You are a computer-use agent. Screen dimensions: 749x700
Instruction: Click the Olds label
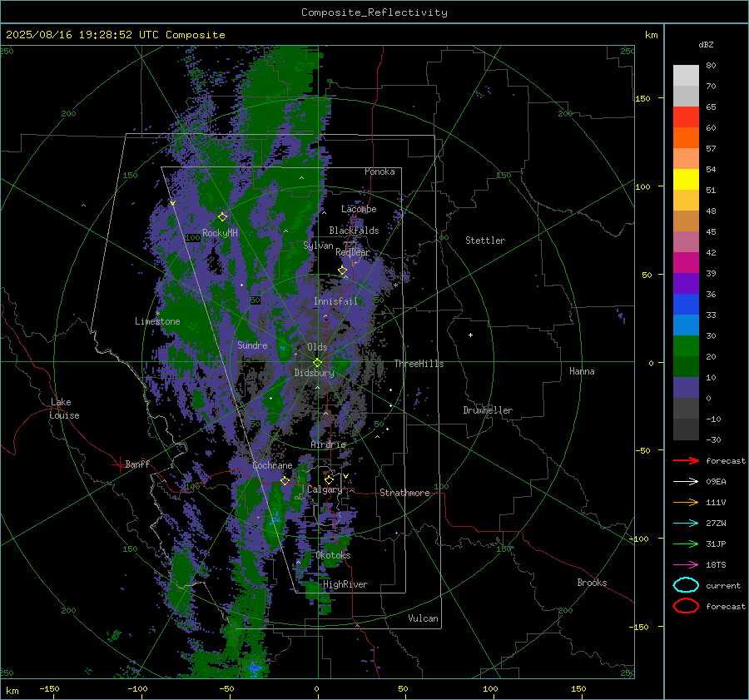click(x=317, y=347)
